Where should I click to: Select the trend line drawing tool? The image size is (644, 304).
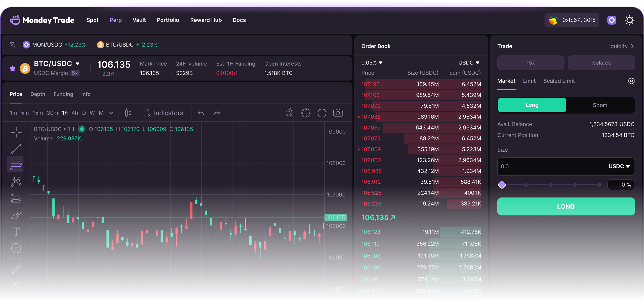click(16, 149)
